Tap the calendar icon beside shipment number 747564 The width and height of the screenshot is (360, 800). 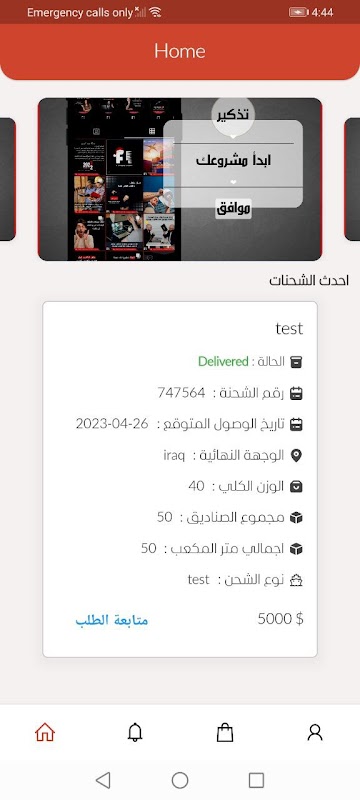coord(296,393)
